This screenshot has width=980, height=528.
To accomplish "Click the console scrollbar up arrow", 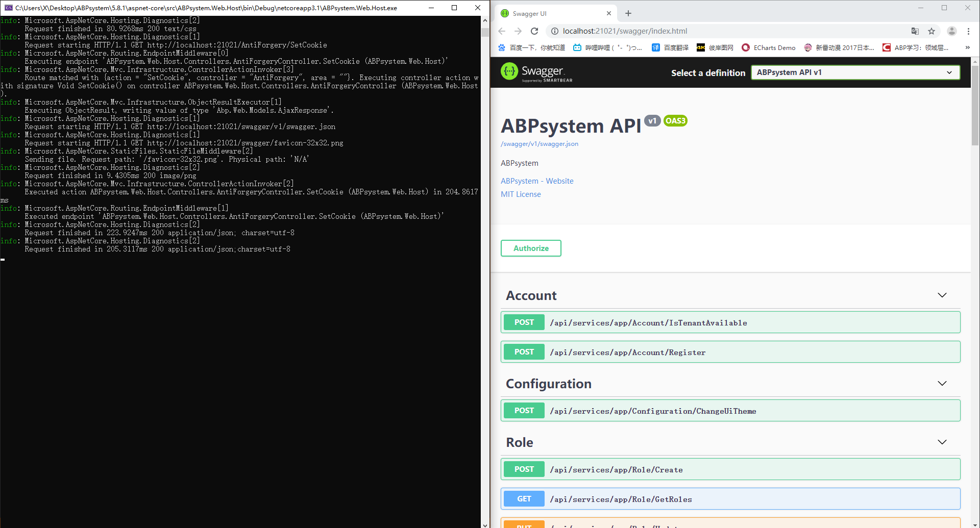I will point(485,20).
